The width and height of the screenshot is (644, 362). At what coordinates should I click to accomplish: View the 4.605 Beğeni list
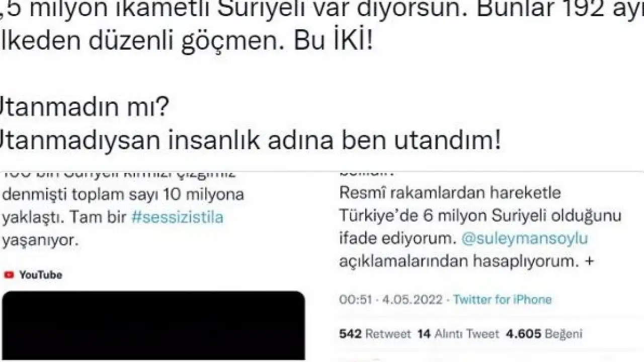543,334
